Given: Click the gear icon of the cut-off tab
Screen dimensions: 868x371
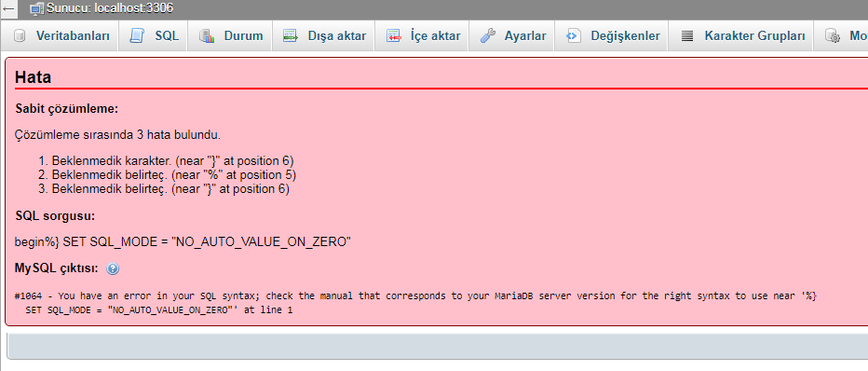Looking at the screenshot, I should pos(833,36).
